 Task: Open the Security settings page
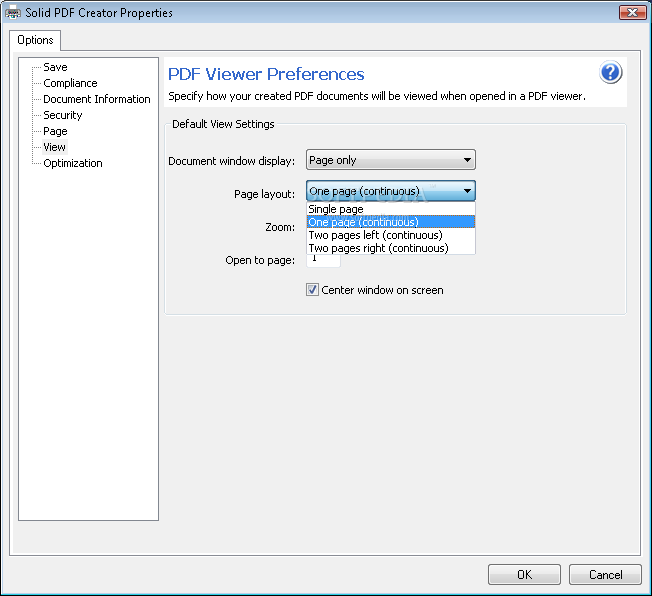coord(63,115)
